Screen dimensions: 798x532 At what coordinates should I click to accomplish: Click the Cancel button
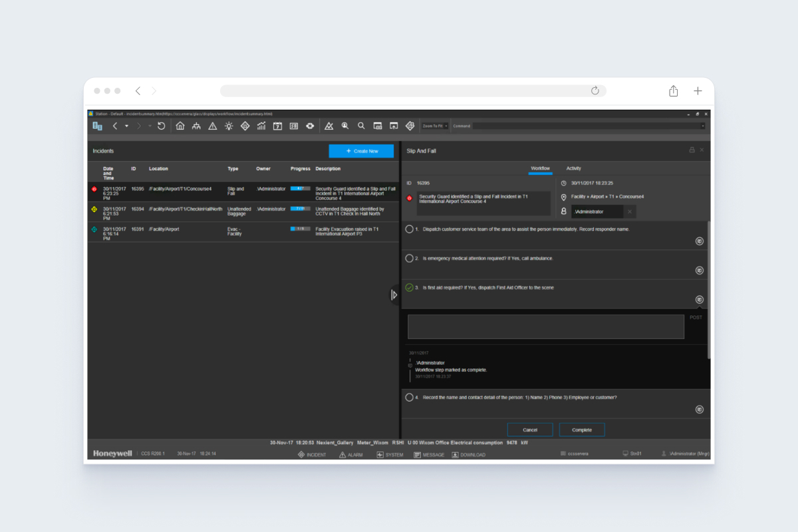tap(530, 430)
